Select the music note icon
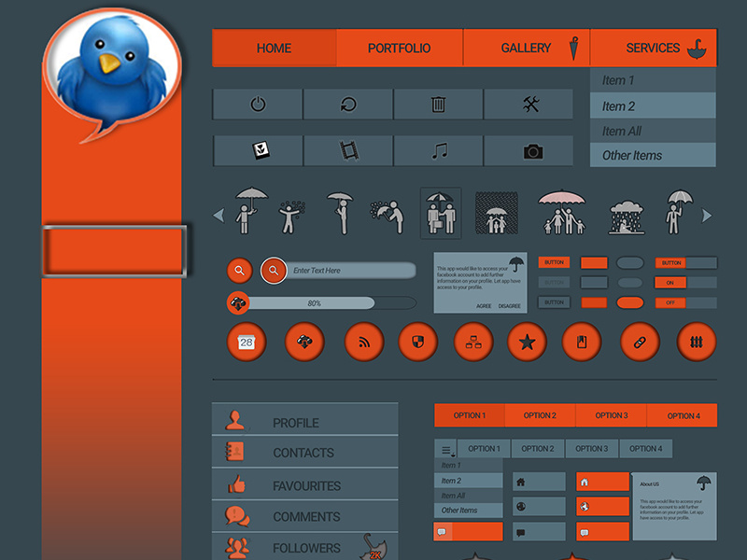 pyautogui.click(x=438, y=149)
